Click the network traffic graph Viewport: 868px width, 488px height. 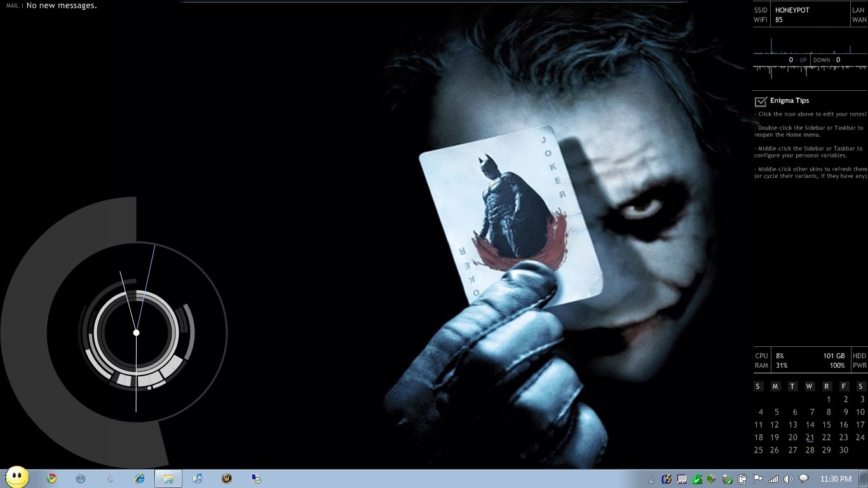[810, 59]
